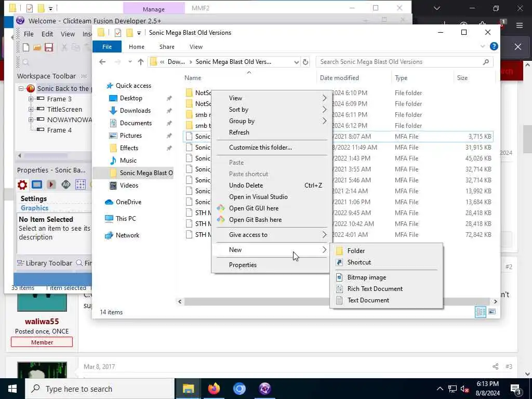Switch to Details view icon in Explorer
This screenshot has width=532, height=399.
click(x=481, y=312)
